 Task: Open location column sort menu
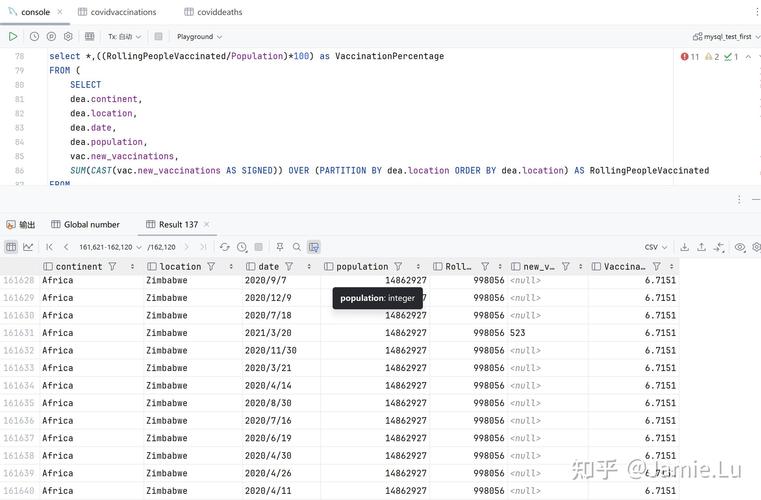point(231,267)
